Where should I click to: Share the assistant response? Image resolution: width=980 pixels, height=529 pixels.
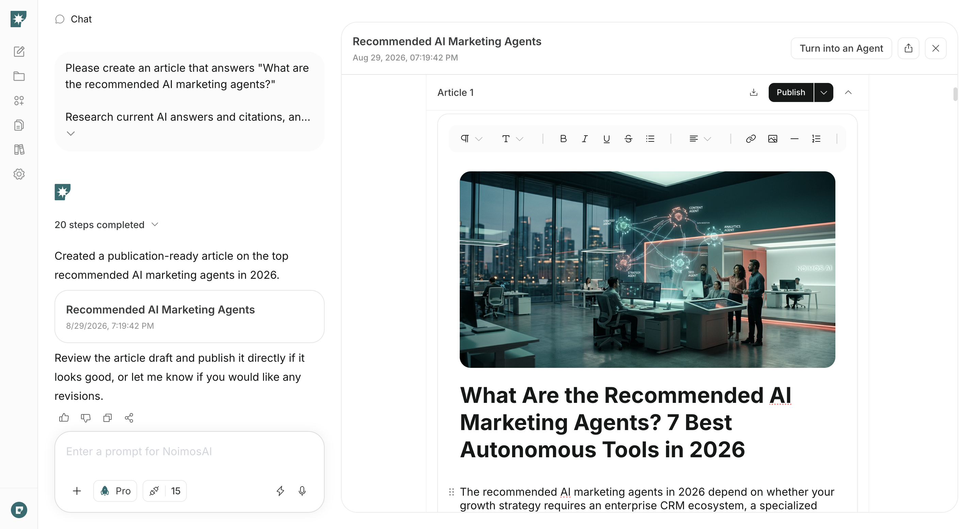click(129, 417)
